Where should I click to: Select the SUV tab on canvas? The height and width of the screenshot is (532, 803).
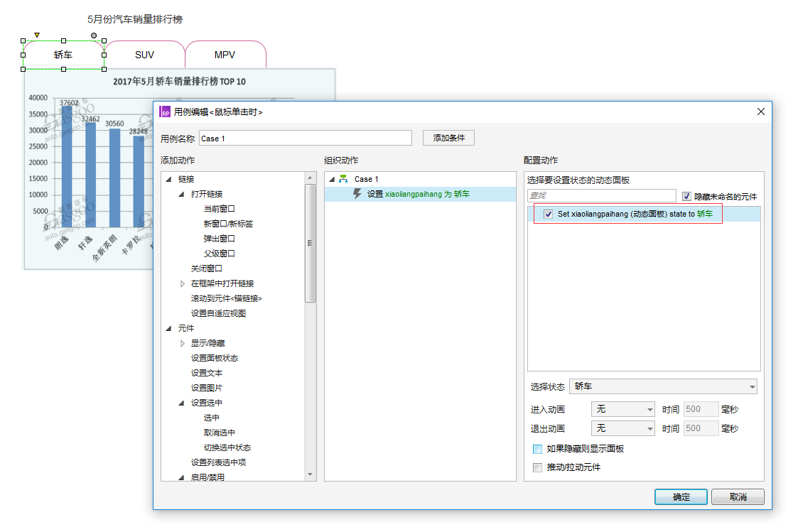[x=144, y=55]
